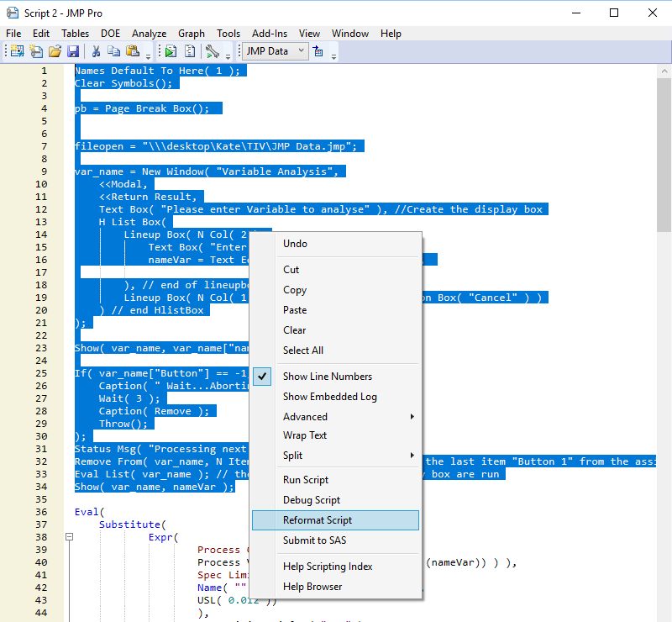This screenshot has height=622, width=672.
Task: Click the Reformat Script page icon in toolbar
Action: click(x=190, y=51)
